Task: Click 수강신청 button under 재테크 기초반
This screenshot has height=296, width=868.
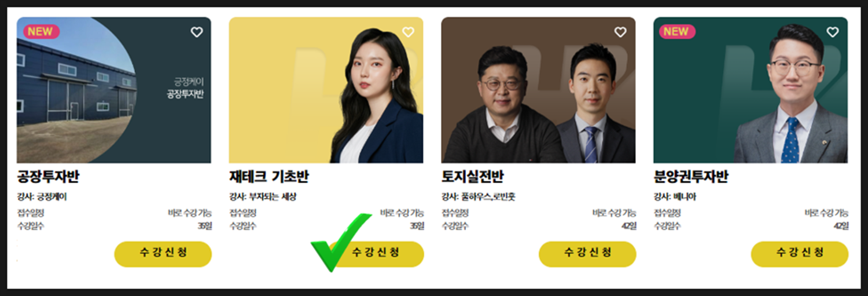Action: pos(376,254)
